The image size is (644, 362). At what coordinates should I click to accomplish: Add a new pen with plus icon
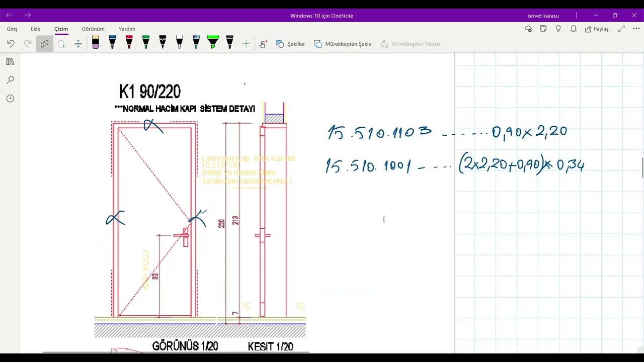click(246, 44)
